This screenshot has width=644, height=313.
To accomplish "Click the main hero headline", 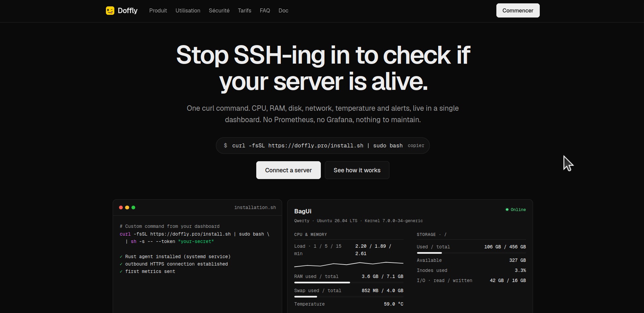I will tap(323, 68).
